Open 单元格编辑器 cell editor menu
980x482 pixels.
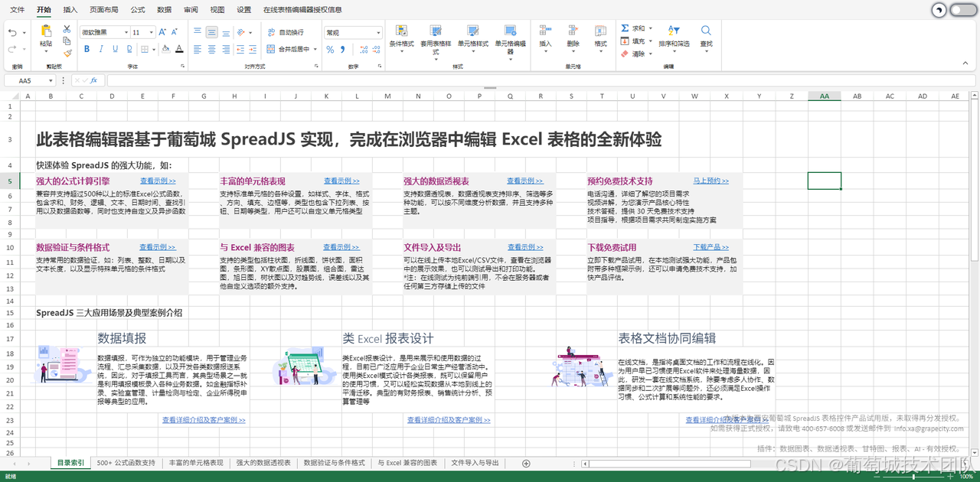[510, 44]
